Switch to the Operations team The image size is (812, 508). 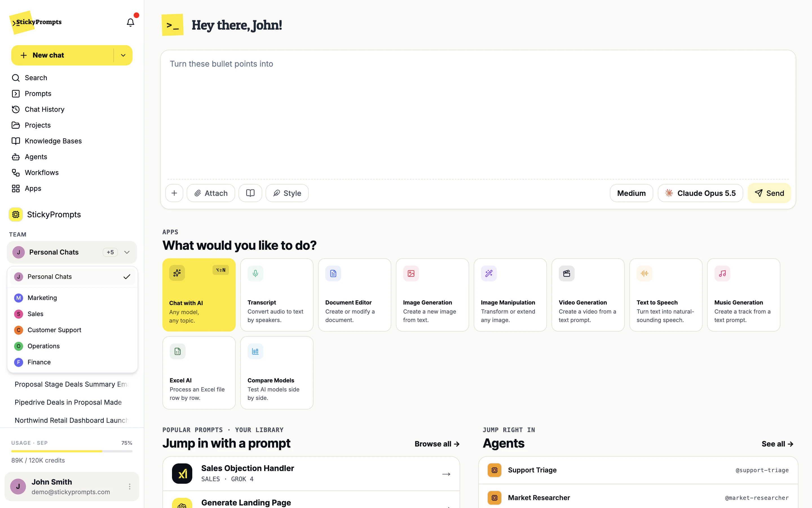pos(72,346)
